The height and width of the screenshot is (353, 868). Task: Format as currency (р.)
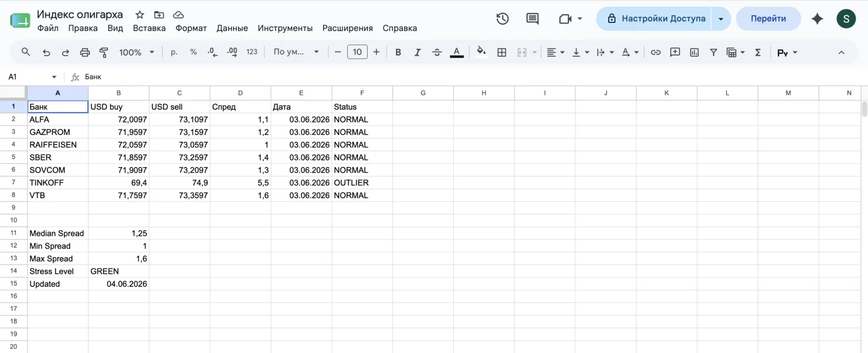[174, 52]
